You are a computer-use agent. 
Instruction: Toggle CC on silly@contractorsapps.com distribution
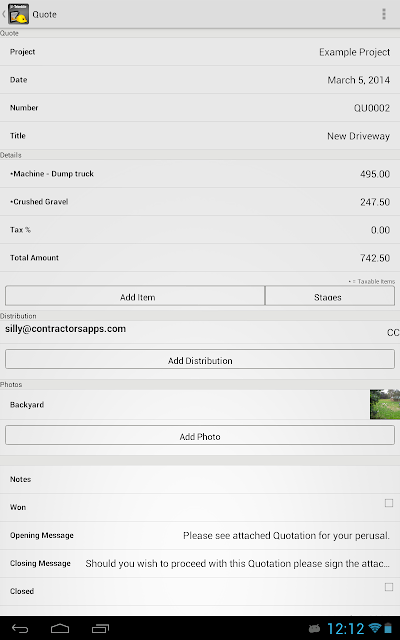coord(393,333)
